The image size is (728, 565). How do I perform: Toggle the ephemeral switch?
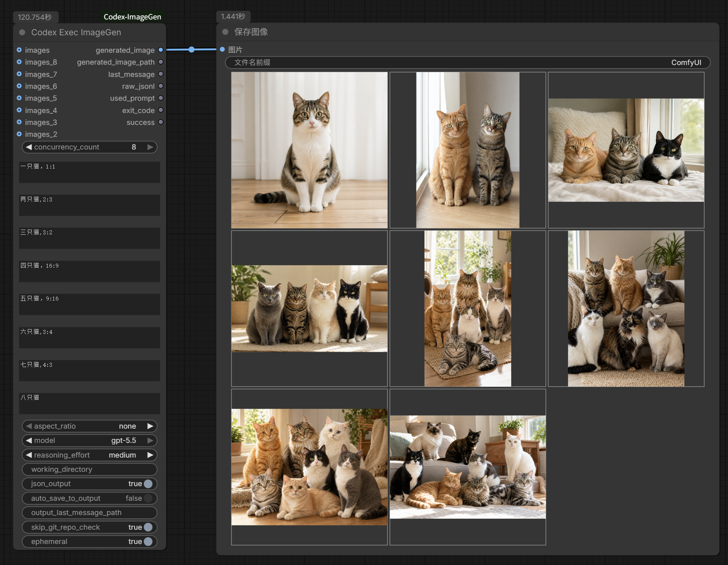(x=148, y=542)
